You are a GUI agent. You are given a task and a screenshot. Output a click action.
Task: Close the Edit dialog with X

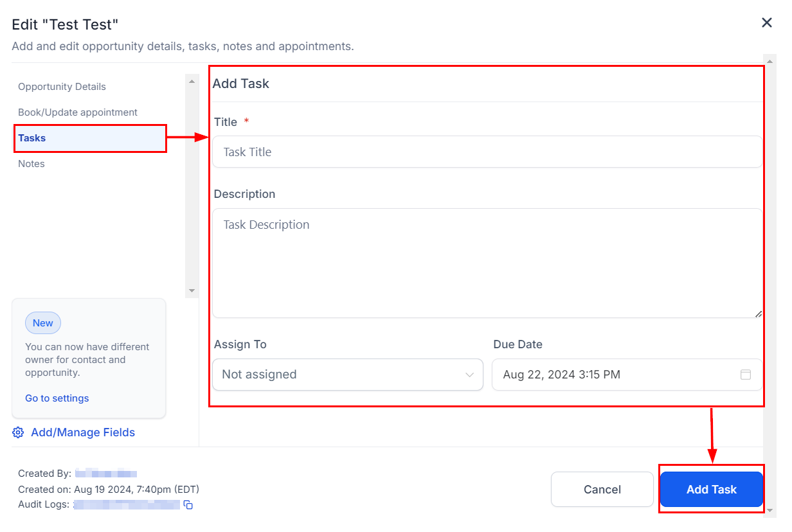pyautogui.click(x=766, y=23)
